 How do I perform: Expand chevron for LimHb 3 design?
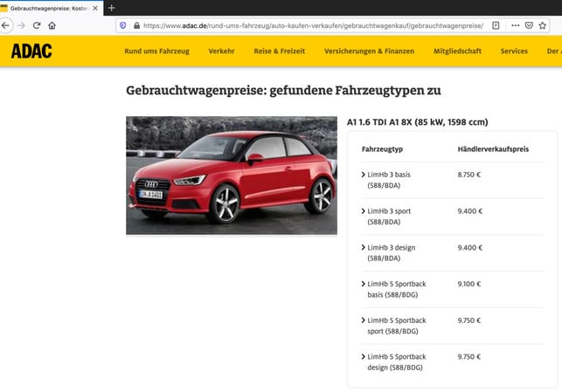[364, 247]
